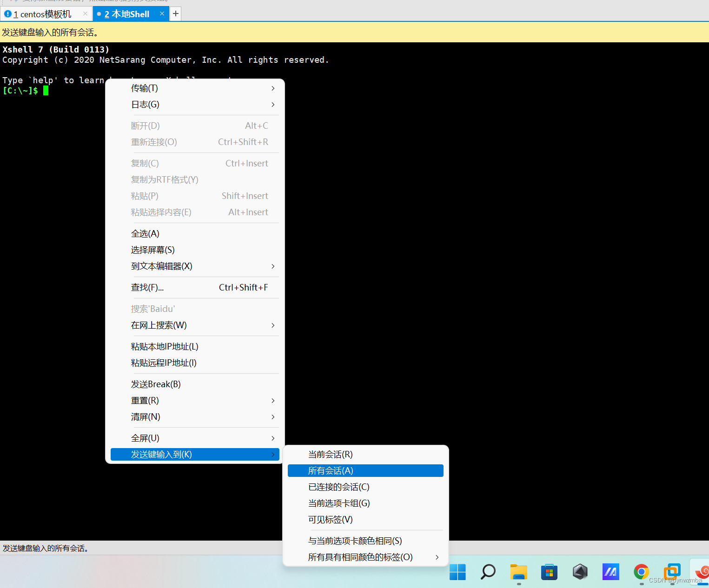Click the yellow 发送键盘输入的所有会话 notice bar
709x588 pixels.
point(354,33)
